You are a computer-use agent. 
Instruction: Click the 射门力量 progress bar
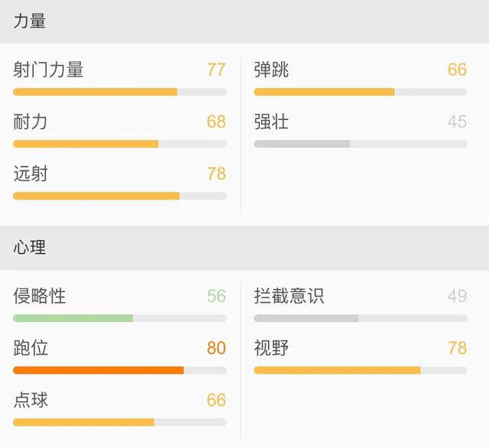[x=119, y=92]
